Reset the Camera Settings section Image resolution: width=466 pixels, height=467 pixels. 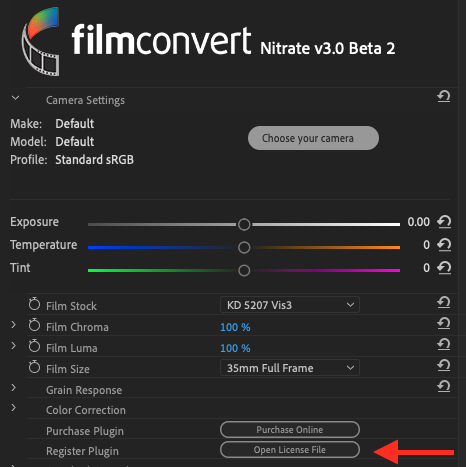point(444,97)
